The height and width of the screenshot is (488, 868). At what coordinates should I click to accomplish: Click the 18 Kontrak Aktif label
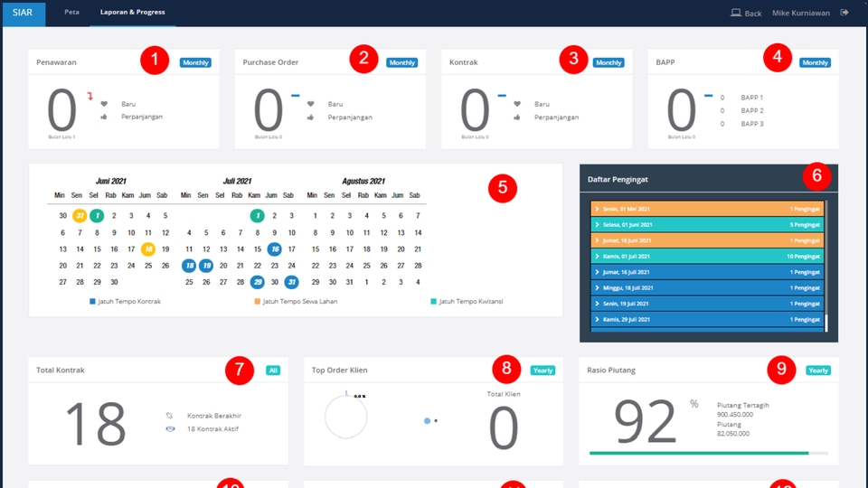[x=212, y=428]
